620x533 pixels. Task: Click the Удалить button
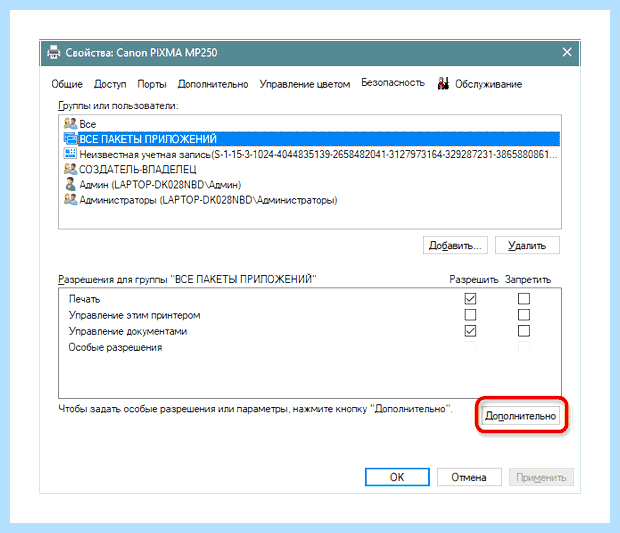click(527, 246)
